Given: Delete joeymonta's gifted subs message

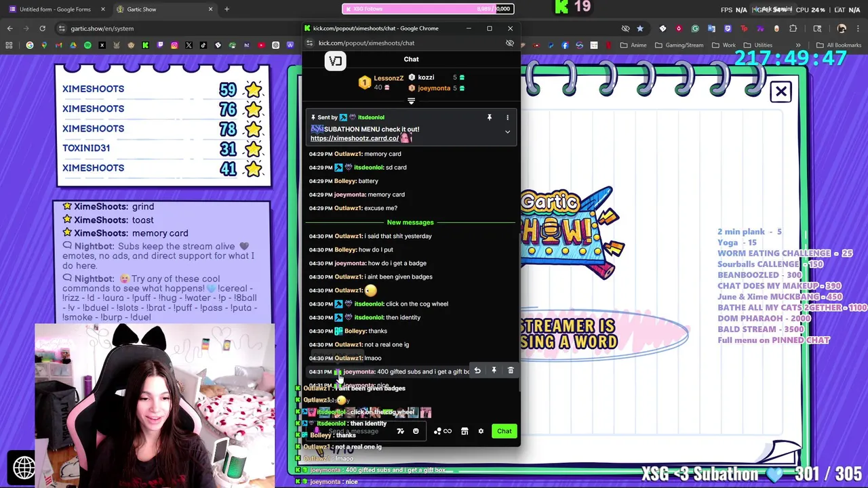Looking at the screenshot, I should [511, 371].
